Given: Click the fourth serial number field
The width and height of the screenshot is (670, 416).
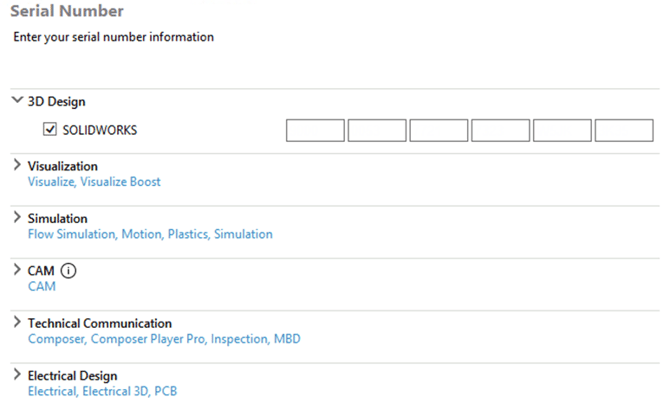Looking at the screenshot, I should 501,130.
